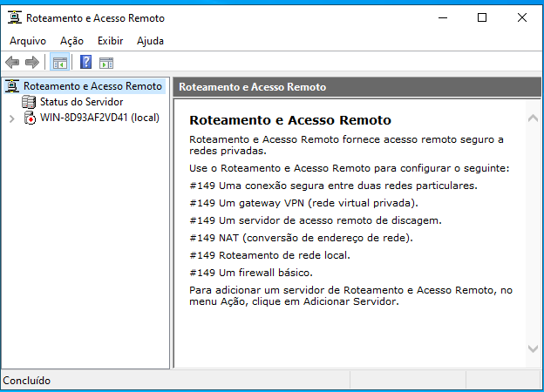Viewport: 544px width, 392px height.
Task: Toggle the show/hide console tree icon
Action: click(59, 63)
